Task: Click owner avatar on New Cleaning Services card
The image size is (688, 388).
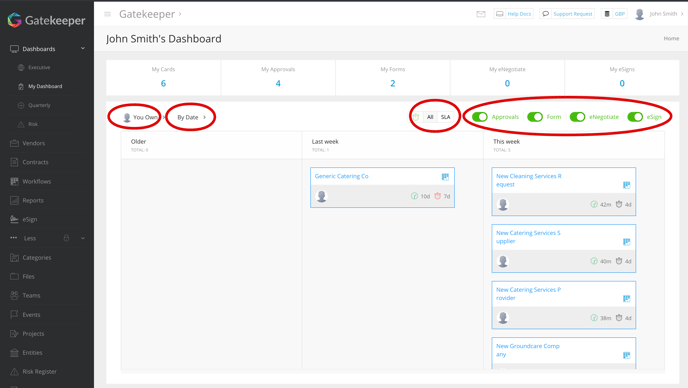Action: coord(503,205)
